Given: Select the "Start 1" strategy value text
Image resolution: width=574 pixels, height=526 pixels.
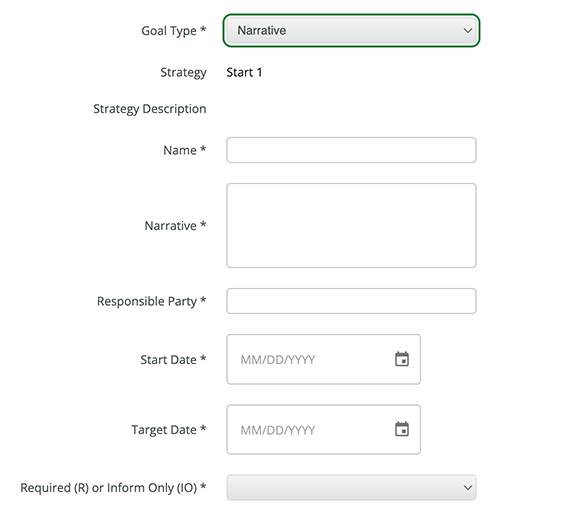Looking at the screenshot, I should [x=244, y=72].
